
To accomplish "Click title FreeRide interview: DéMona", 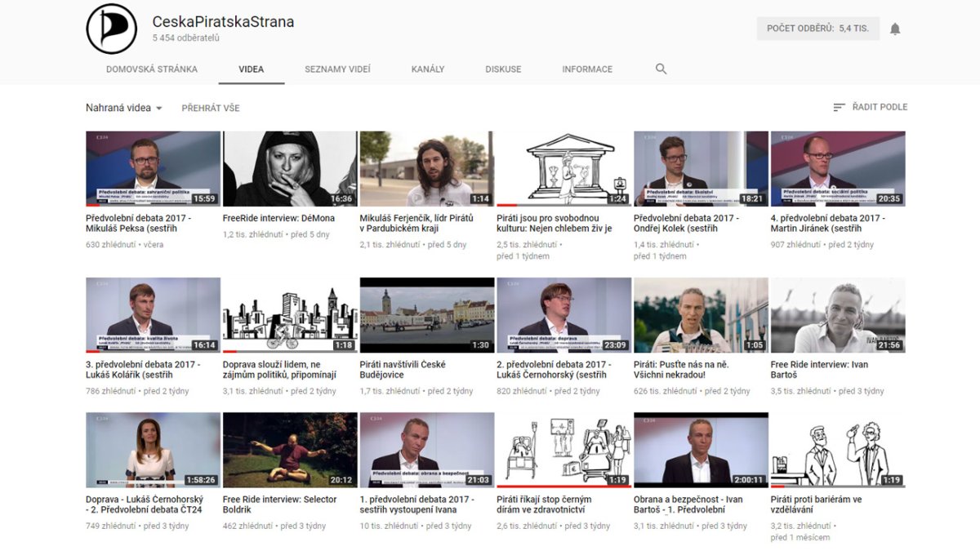I will point(278,219).
